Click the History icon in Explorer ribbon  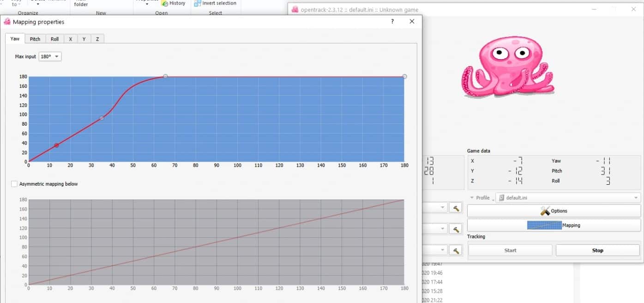[x=166, y=3]
